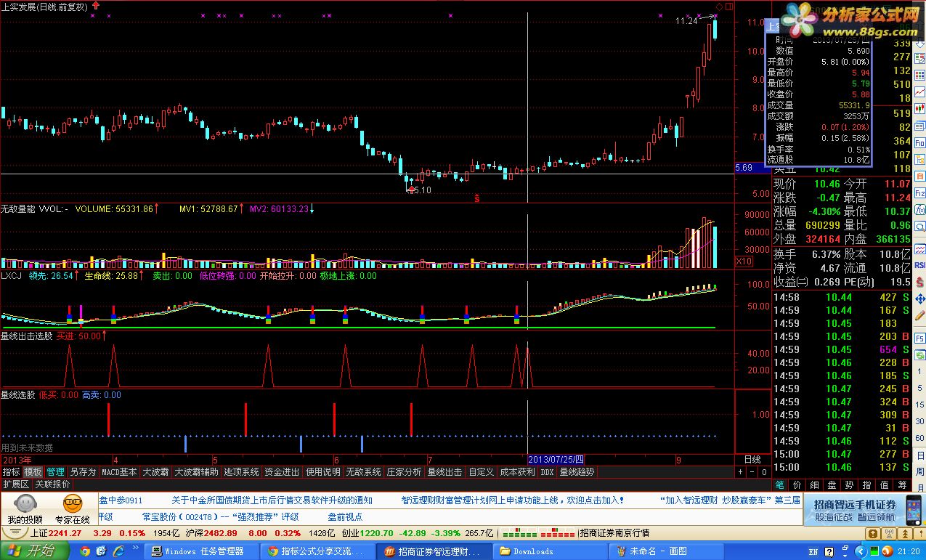Image resolution: width=926 pixels, height=560 pixels.
Task: Click the F10 company info sidebar icon
Action: tap(920, 143)
